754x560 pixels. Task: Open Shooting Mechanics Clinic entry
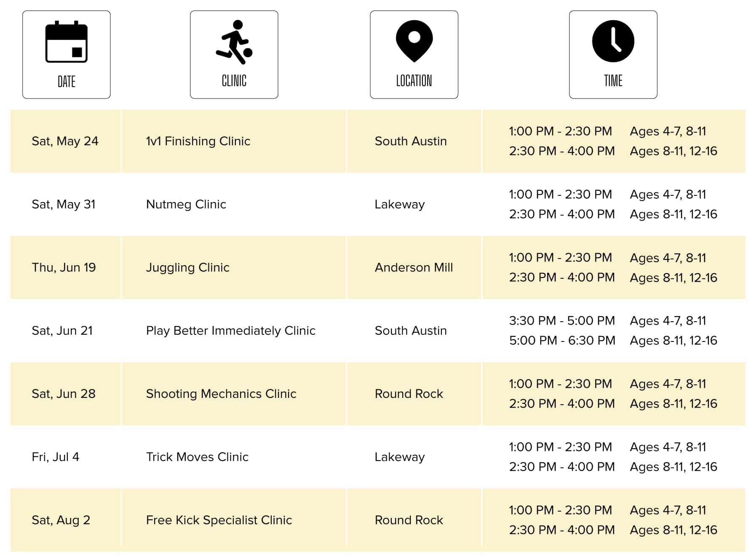221,394
